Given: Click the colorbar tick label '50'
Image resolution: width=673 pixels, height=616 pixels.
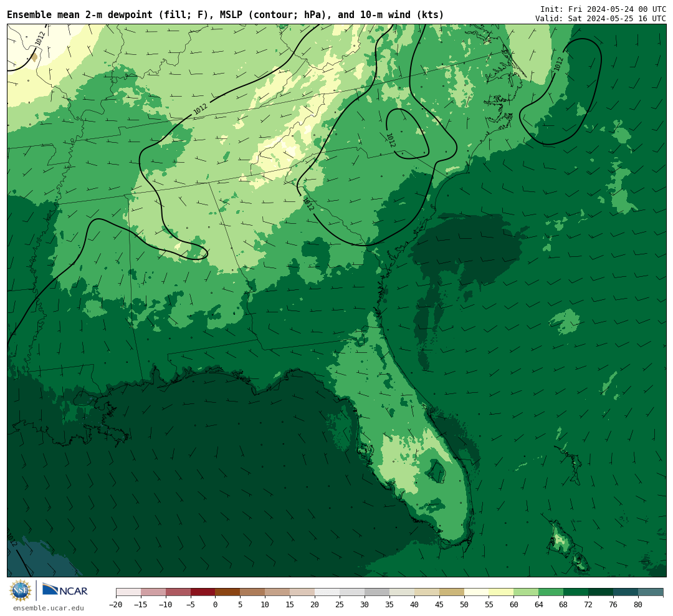Looking at the screenshot, I should click(464, 605).
